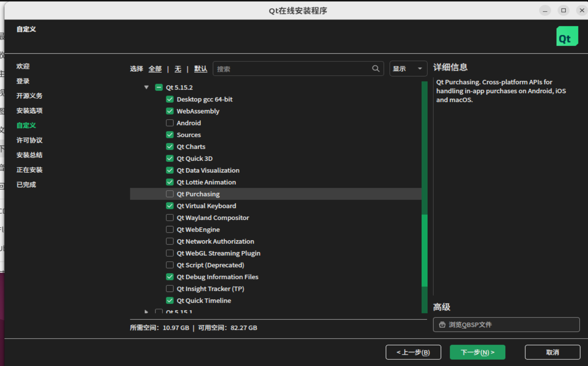Viewport: 588px width, 366px height.
Task: Click the Qt logo icon
Action: click(x=567, y=36)
